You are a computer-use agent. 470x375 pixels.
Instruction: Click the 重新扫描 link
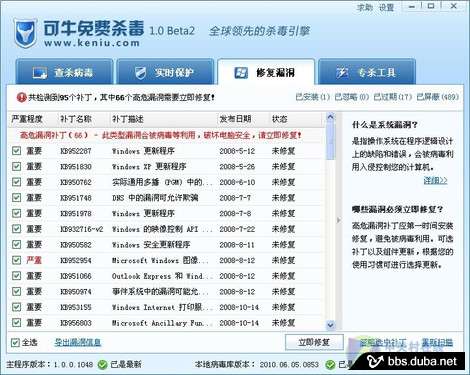point(437,342)
